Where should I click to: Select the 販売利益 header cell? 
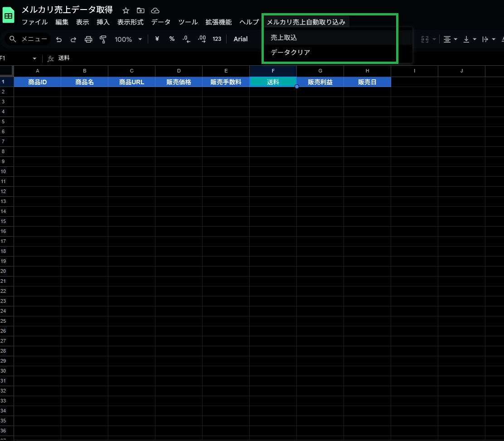click(320, 82)
